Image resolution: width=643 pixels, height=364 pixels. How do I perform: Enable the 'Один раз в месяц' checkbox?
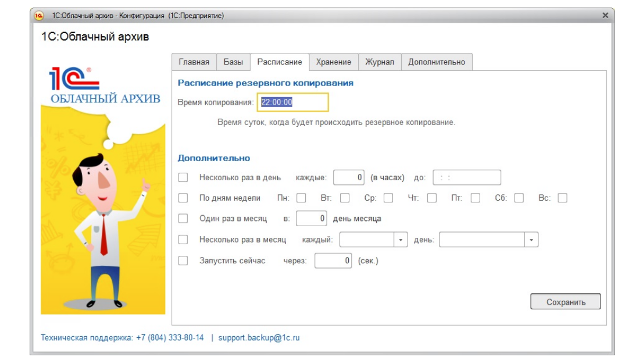183,218
